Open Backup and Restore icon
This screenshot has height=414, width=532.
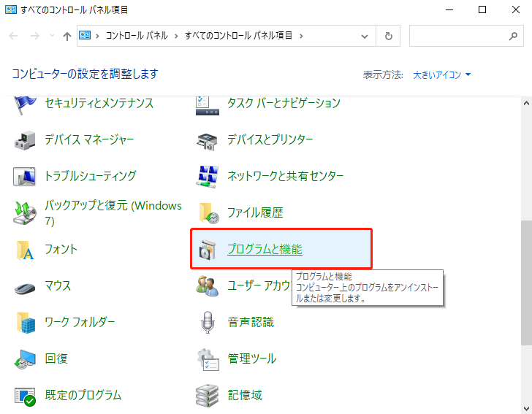coord(25,213)
